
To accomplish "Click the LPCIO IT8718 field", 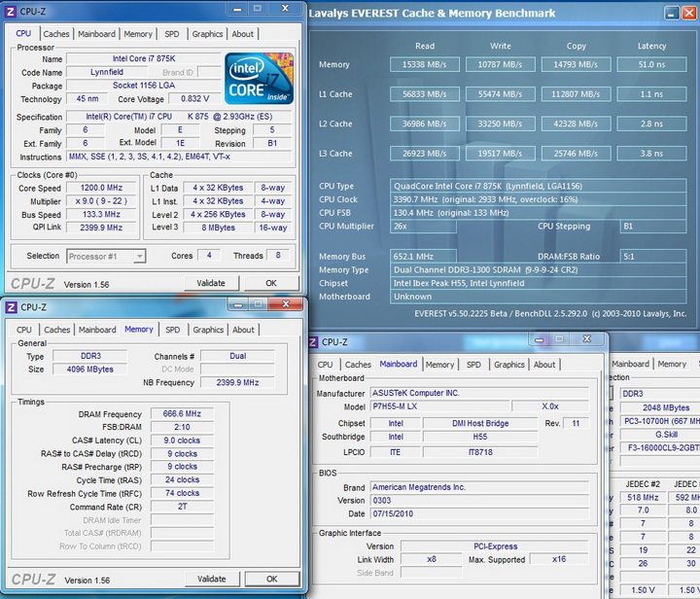I will [x=480, y=452].
